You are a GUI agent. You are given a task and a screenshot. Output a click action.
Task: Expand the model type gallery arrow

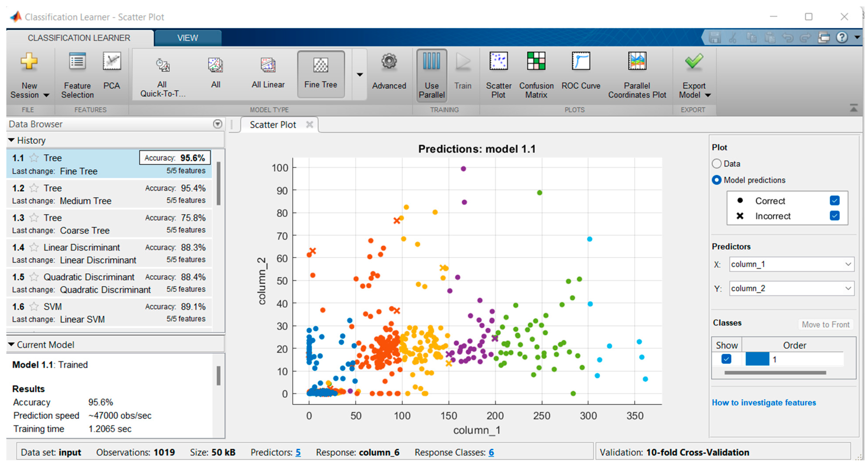pyautogui.click(x=360, y=75)
